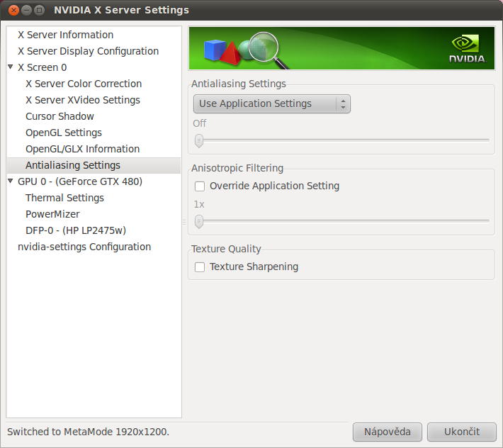
Task: Maximize the NVIDIA settings window
Action: tap(40, 10)
